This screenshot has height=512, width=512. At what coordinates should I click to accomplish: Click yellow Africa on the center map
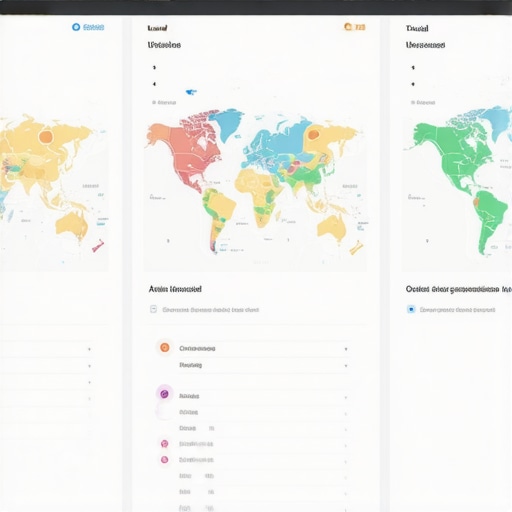(x=257, y=190)
